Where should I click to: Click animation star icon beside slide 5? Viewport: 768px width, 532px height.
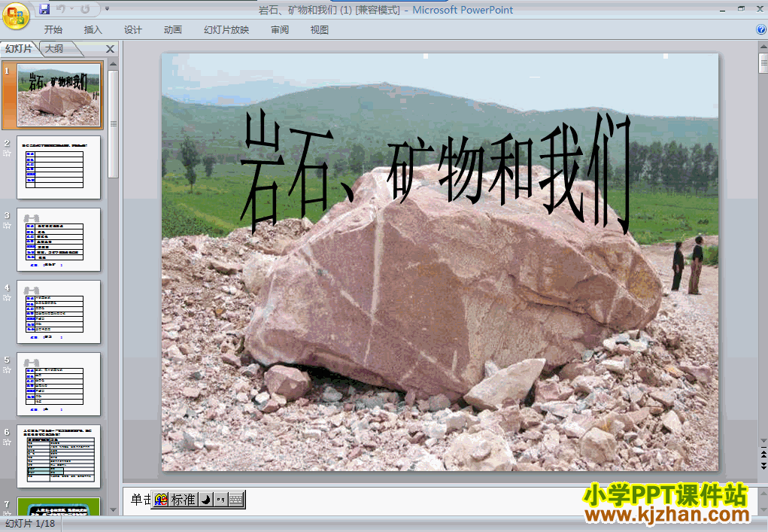(x=7, y=370)
